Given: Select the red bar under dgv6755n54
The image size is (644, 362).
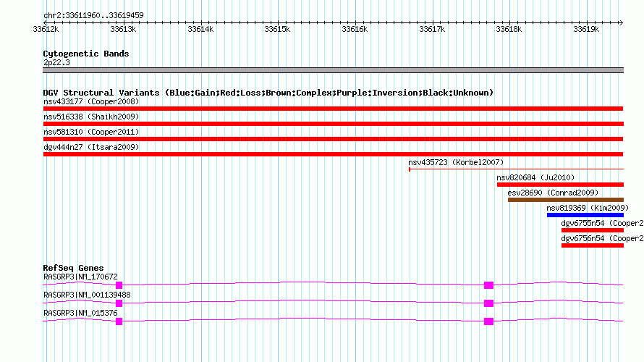Looking at the screenshot, I should [x=593, y=230].
